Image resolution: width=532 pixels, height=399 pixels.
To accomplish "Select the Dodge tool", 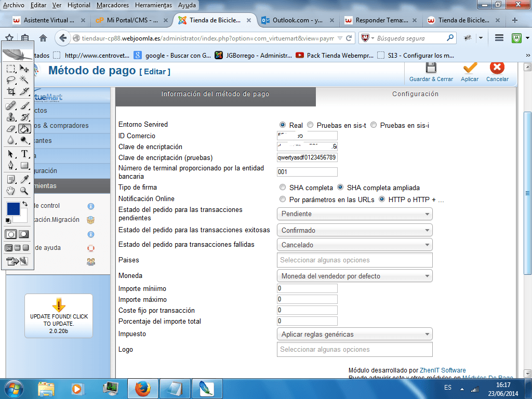I will (x=24, y=140).
